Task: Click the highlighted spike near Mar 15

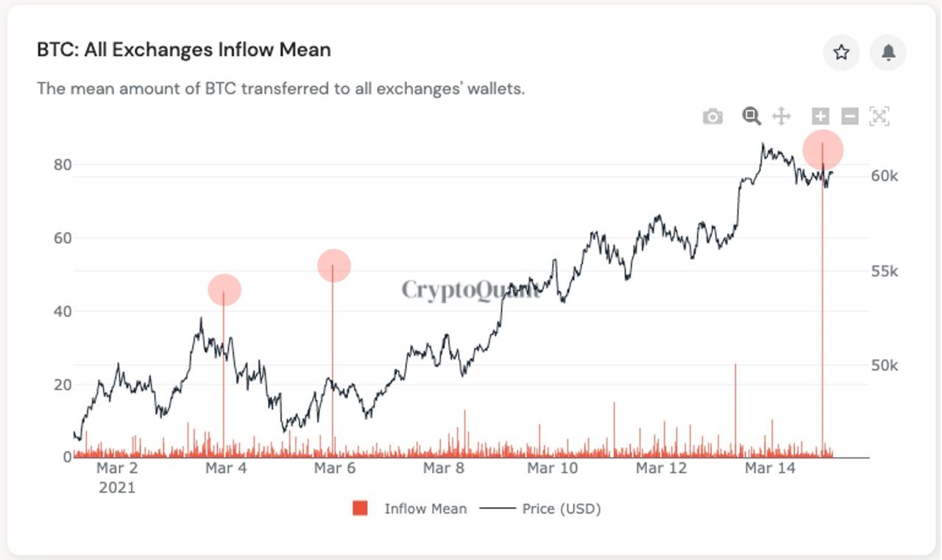Action: (824, 149)
